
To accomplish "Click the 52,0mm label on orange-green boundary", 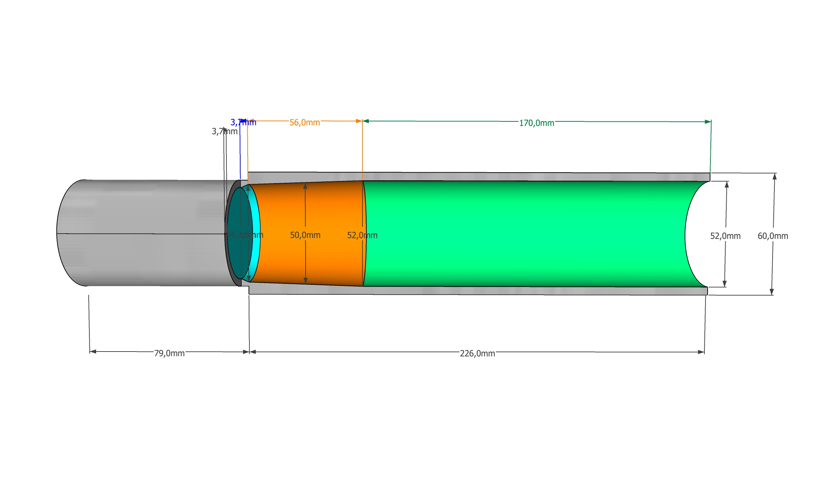I will [x=362, y=235].
